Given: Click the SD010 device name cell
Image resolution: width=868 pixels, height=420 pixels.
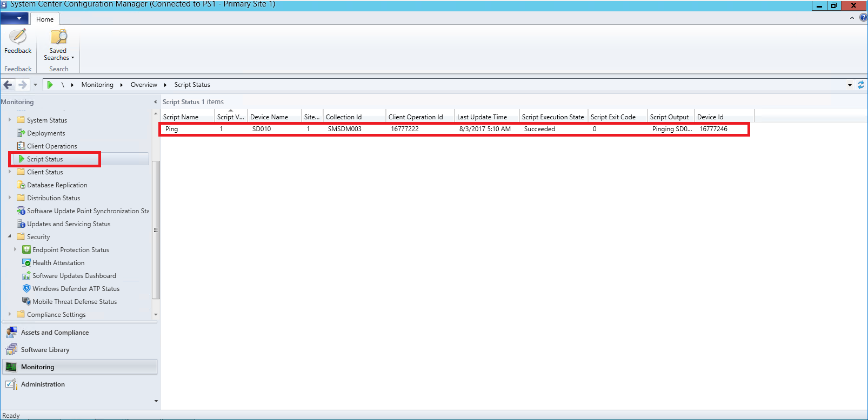Looking at the screenshot, I should coord(262,129).
